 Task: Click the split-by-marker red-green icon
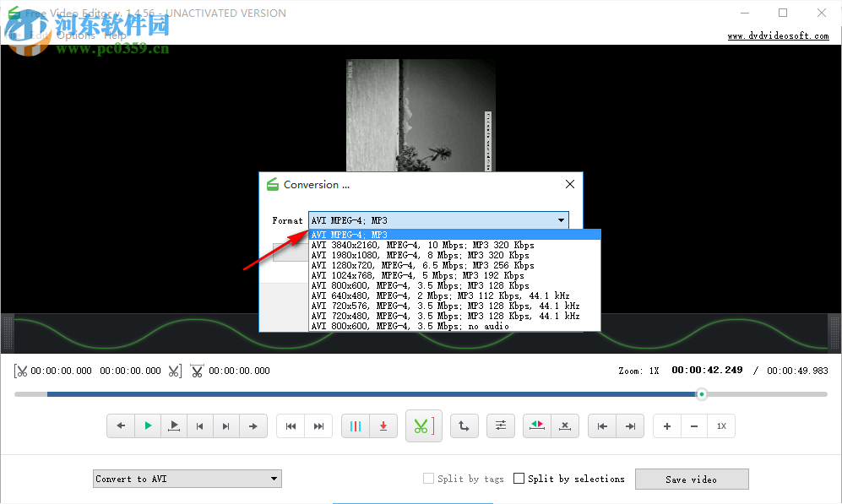(x=536, y=425)
